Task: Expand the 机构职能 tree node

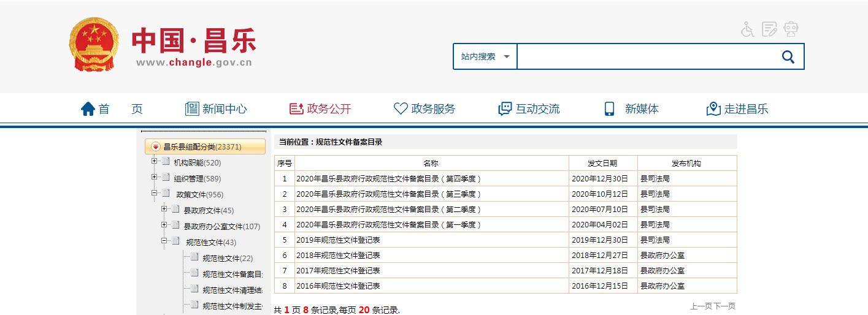Action: [155, 162]
